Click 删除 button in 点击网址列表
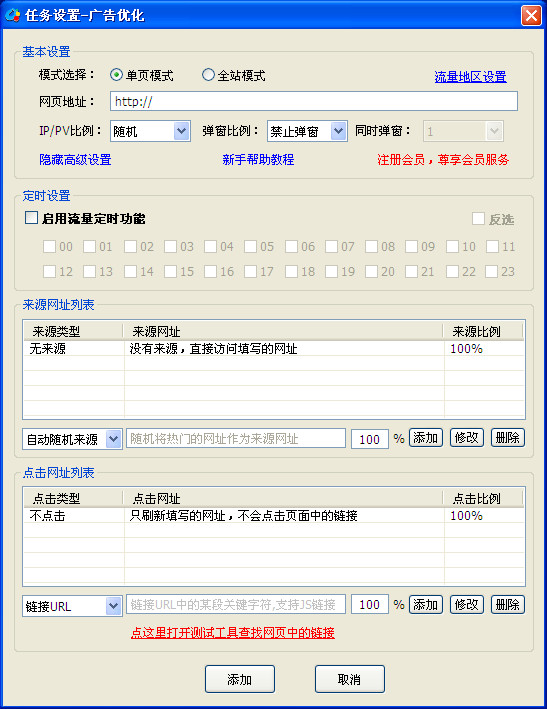Screen dimensions: 547x709 (x=508, y=605)
